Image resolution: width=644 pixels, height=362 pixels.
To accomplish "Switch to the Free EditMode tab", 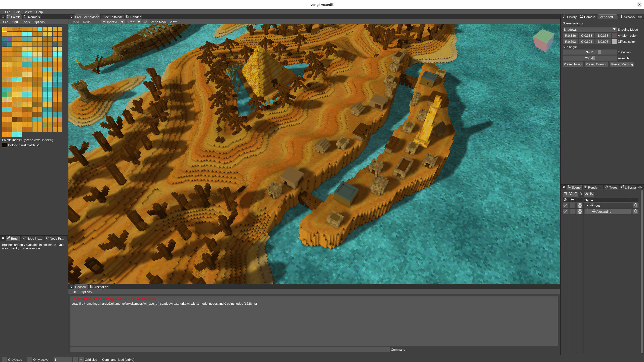I will click(112, 17).
